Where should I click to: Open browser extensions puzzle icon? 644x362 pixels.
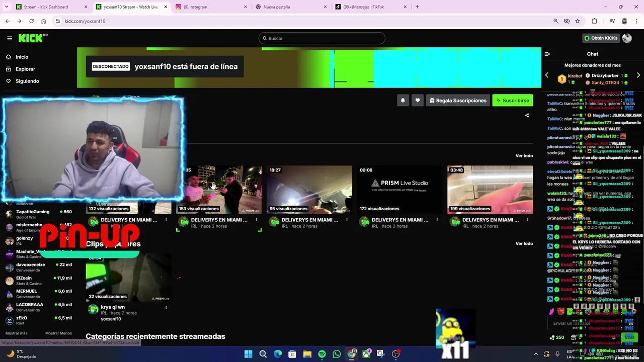coord(595,21)
